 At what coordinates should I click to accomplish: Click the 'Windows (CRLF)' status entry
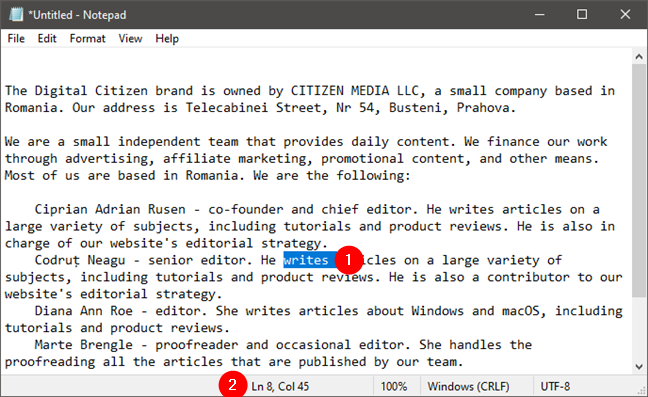coord(468,387)
